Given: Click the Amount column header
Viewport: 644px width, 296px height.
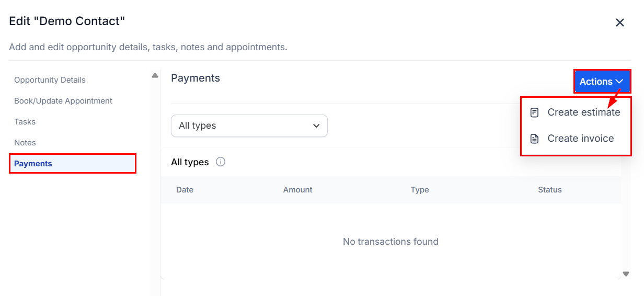Looking at the screenshot, I should click(x=298, y=190).
